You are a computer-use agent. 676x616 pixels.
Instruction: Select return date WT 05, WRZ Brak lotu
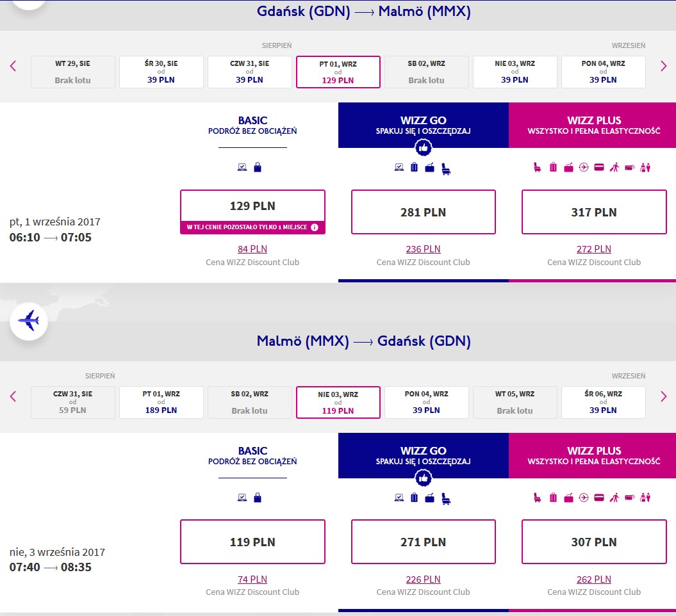[515, 402]
